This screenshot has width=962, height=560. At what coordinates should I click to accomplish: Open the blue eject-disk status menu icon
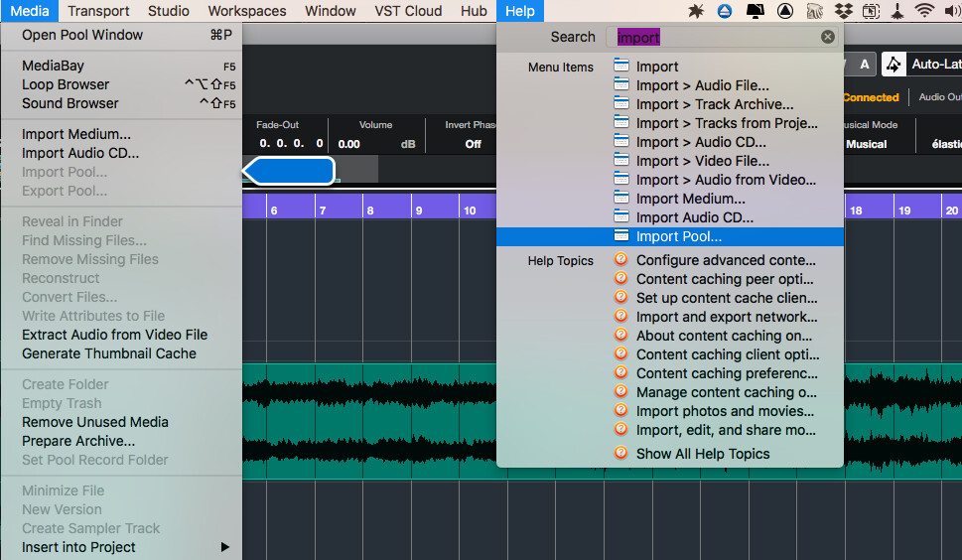725,11
